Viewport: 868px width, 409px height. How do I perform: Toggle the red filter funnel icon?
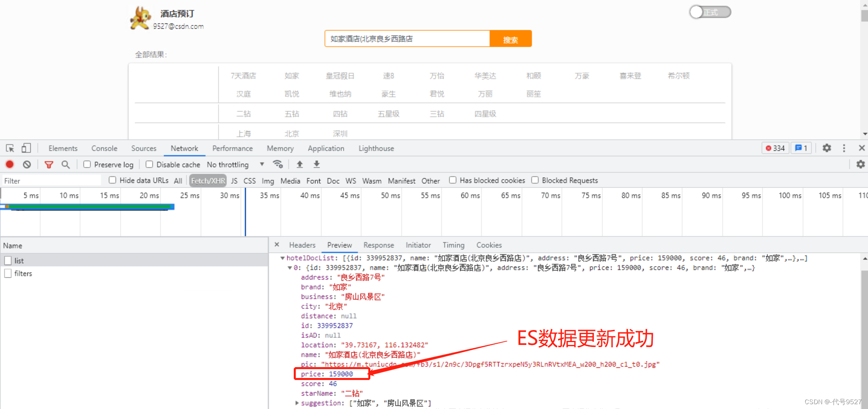[49, 164]
